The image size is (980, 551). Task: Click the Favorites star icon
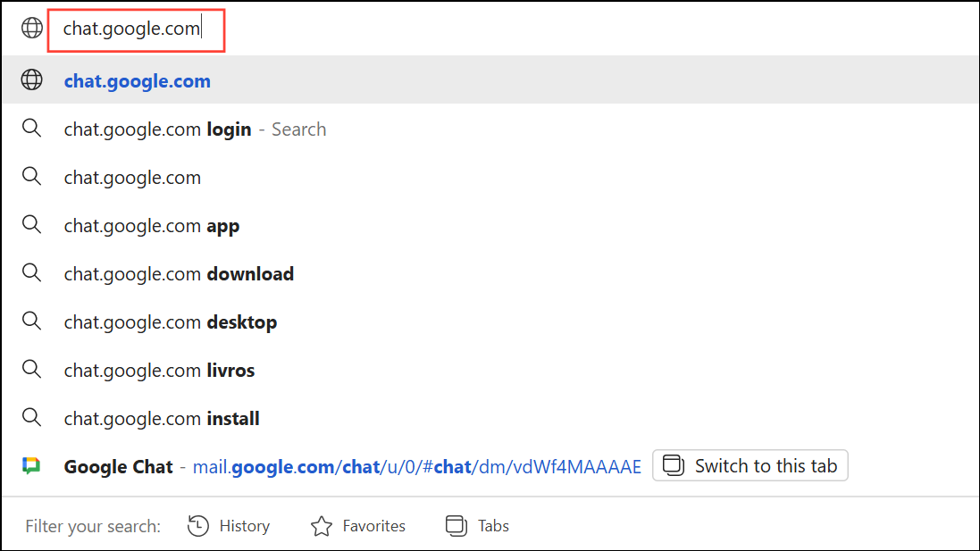(x=322, y=526)
